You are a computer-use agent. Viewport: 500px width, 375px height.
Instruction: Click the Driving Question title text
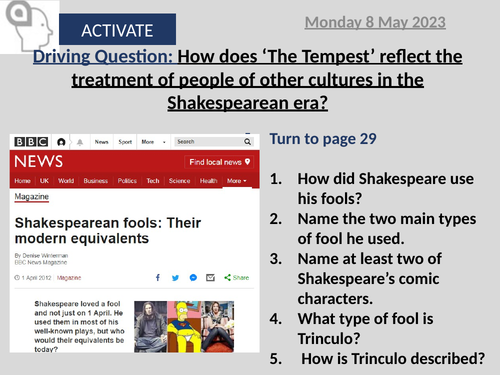(x=248, y=80)
